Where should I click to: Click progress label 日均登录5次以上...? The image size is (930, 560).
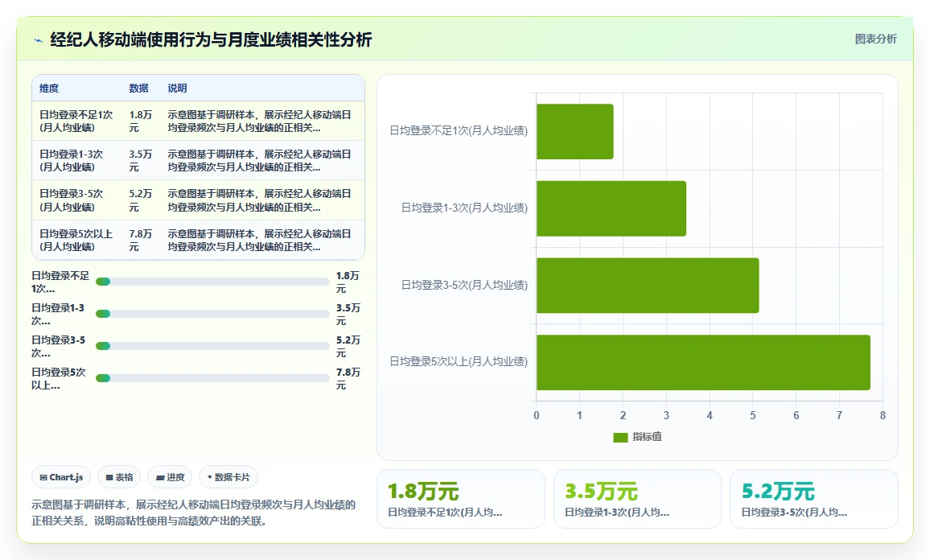59,378
